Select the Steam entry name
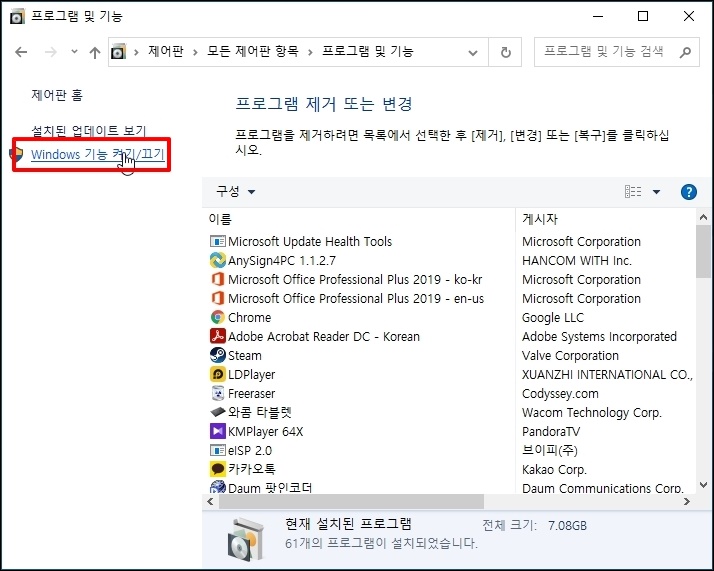 coord(245,356)
